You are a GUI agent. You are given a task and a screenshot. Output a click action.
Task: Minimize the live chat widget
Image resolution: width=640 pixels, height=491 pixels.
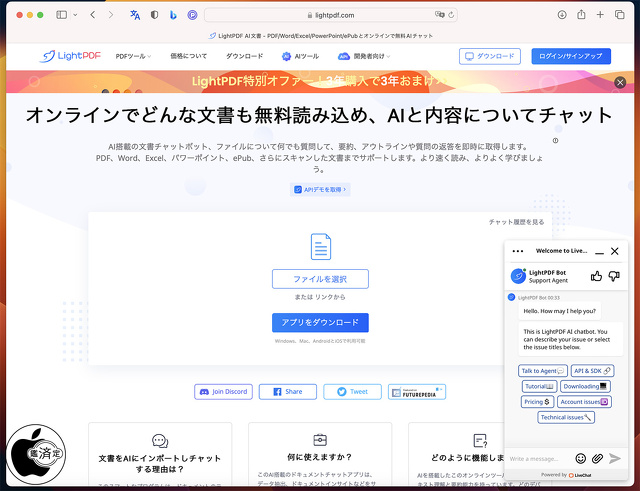coord(599,252)
